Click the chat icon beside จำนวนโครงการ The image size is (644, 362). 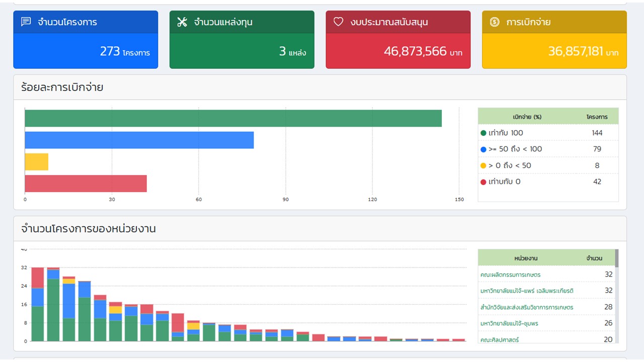pyautogui.click(x=26, y=22)
